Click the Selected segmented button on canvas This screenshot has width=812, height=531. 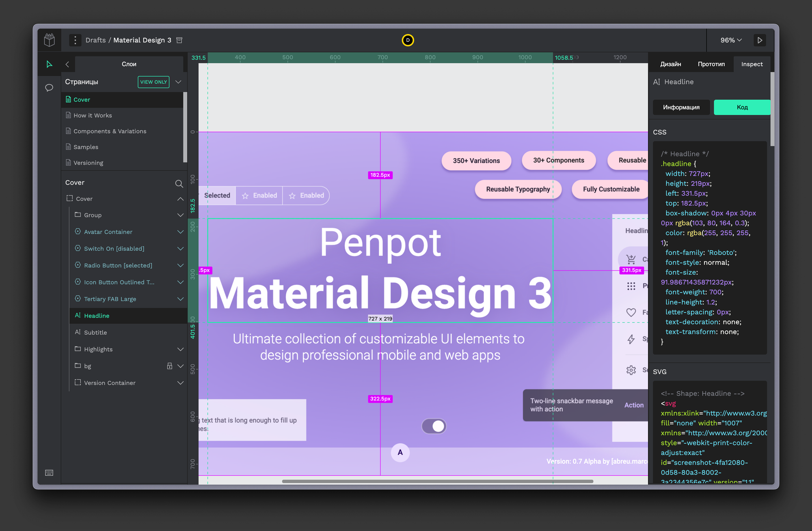(x=217, y=196)
